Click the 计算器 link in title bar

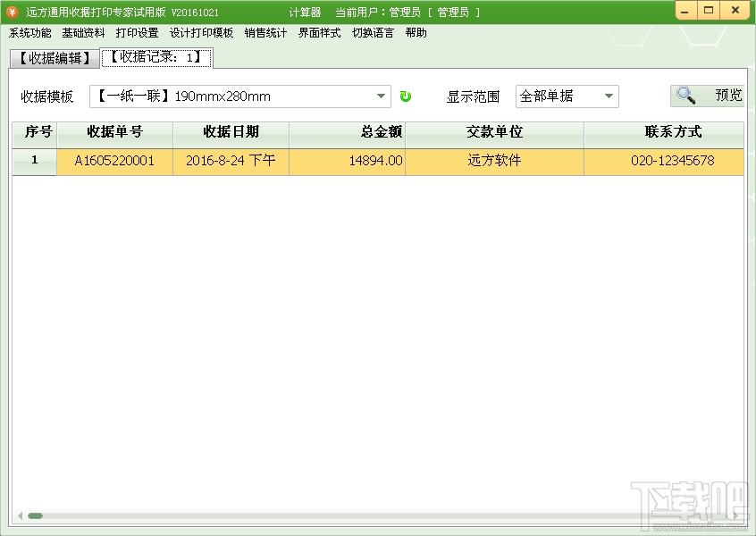point(305,13)
